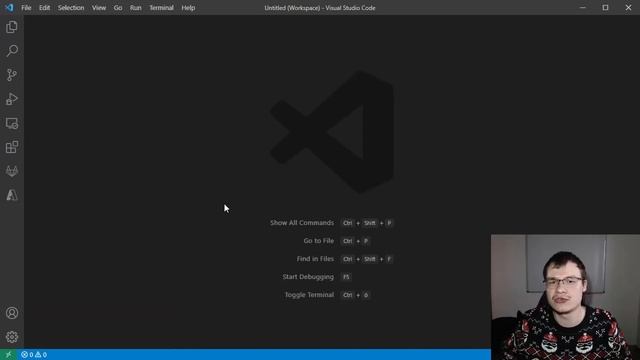Viewport: 640px width, 360px height.
Task: Open the Go menu
Action: 118,8
